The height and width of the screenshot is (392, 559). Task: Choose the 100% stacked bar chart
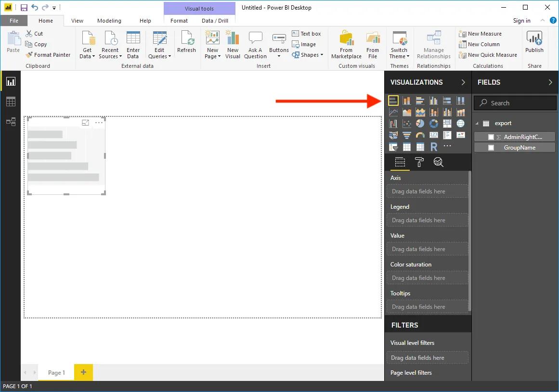(447, 101)
